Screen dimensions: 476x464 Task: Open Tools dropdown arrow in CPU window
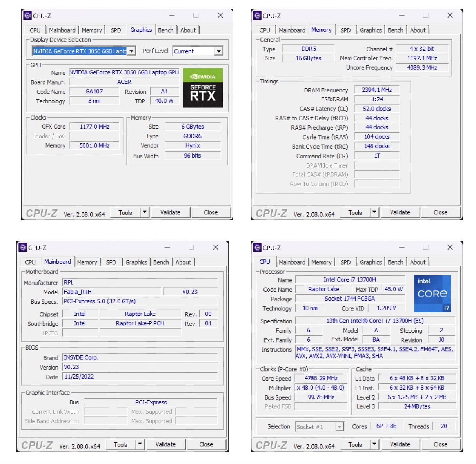coord(374,444)
